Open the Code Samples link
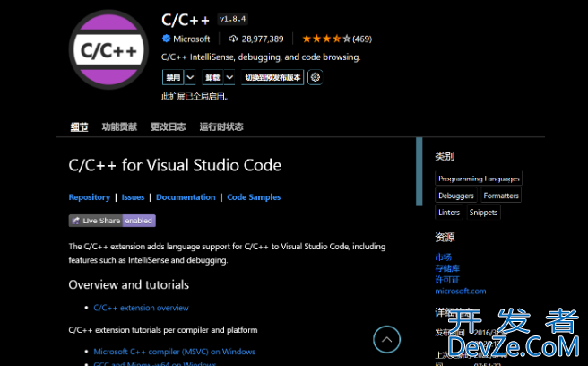 pos(254,197)
